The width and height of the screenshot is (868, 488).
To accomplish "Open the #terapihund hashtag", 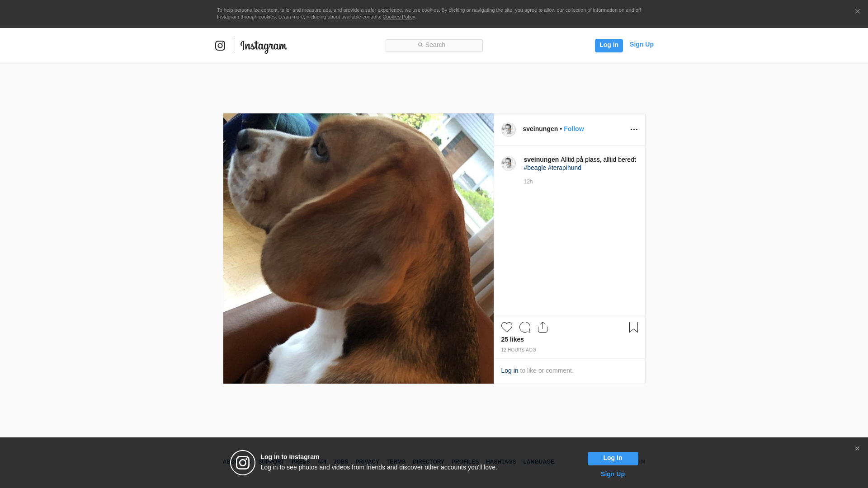I will click(565, 168).
